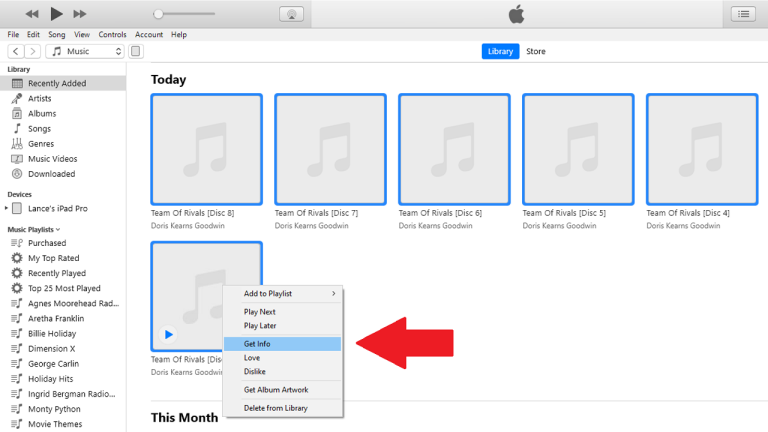
Task: Select the Team Of Rivals [Disc 8] album cover
Action: click(207, 149)
